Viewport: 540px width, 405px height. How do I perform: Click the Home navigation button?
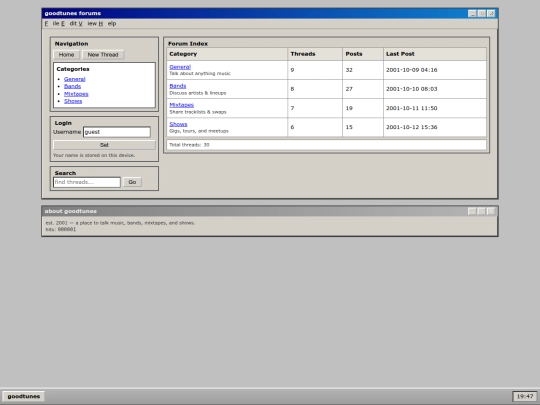coord(66,54)
